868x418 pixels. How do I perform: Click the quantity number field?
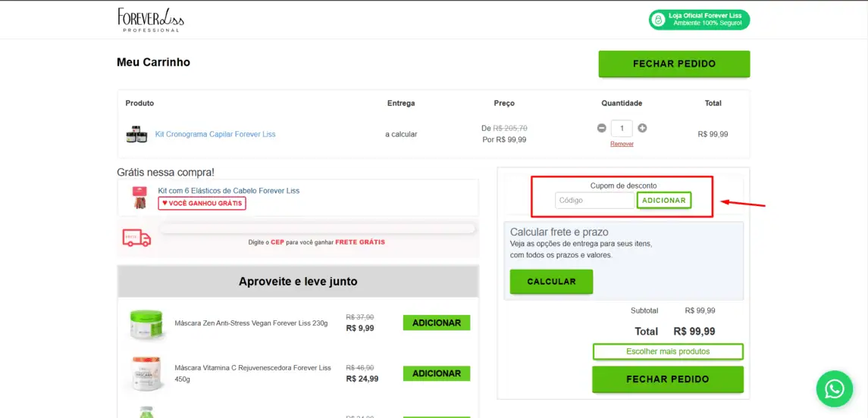pos(622,128)
